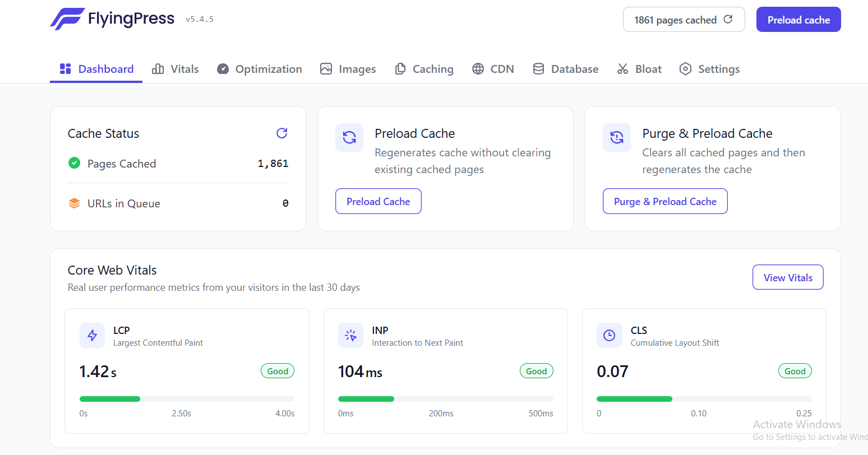Click the Purge & Preload Cache card icon

tap(617, 138)
